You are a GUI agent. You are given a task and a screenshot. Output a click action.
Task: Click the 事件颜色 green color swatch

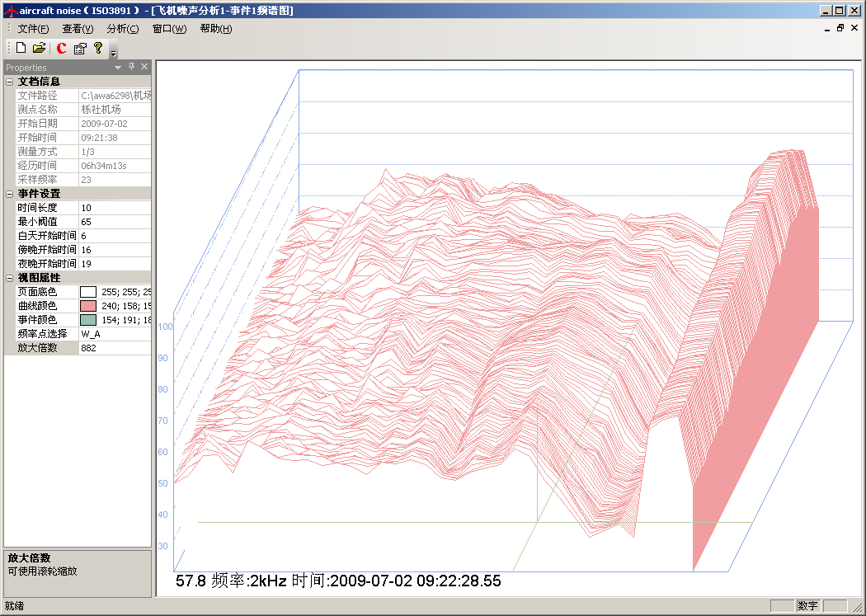point(87,320)
